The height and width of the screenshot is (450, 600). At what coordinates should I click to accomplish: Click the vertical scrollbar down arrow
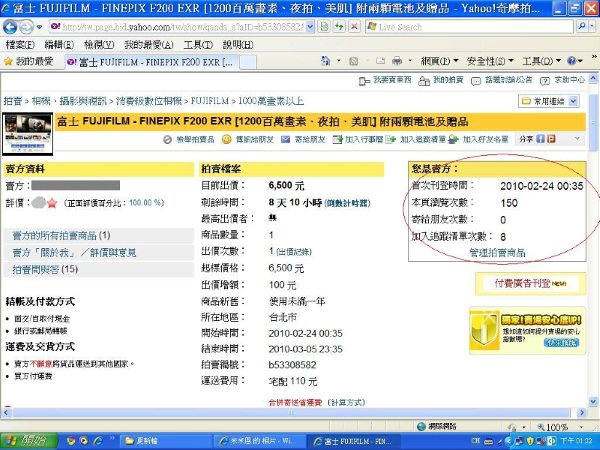tap(593, 401)
